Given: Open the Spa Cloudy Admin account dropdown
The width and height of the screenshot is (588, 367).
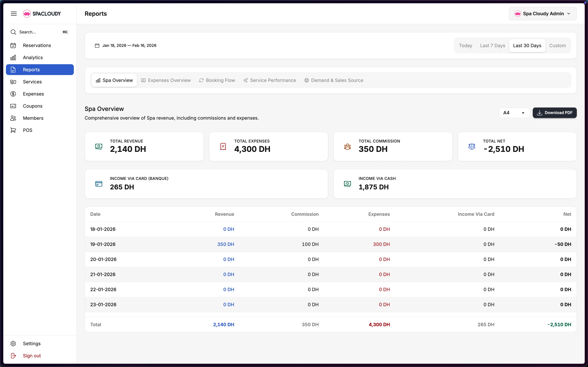Looking at the screenshot, I should (543, 14).
